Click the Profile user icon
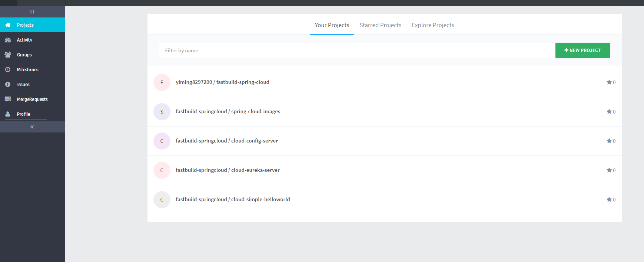Image resolution: width=644 pixels, height=262 pixels. [x=8, y=114]
